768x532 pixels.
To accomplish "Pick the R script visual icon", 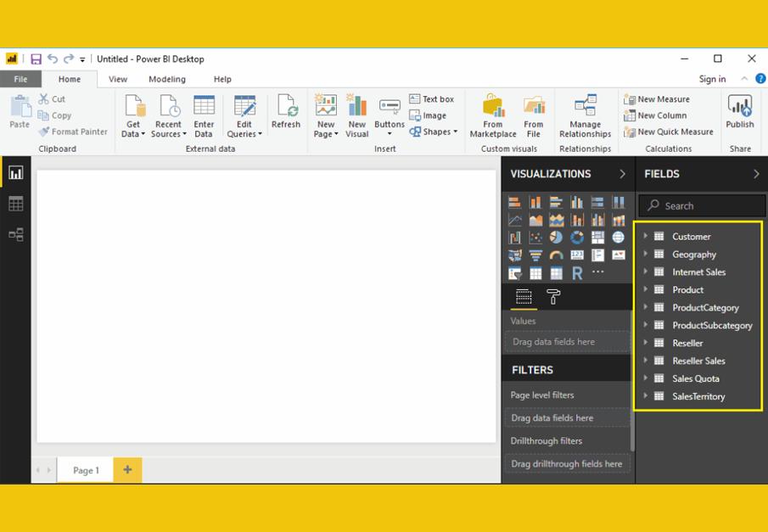I will click(x=577, y=273).
